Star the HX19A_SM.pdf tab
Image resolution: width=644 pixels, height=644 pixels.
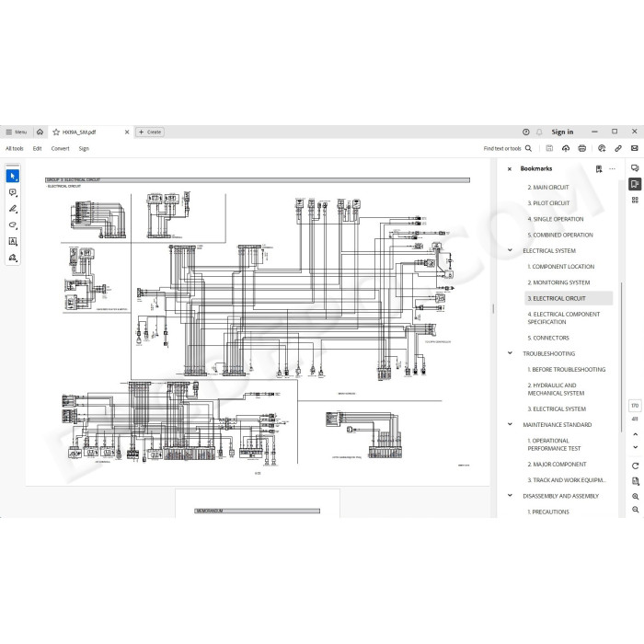click(56, 132)
